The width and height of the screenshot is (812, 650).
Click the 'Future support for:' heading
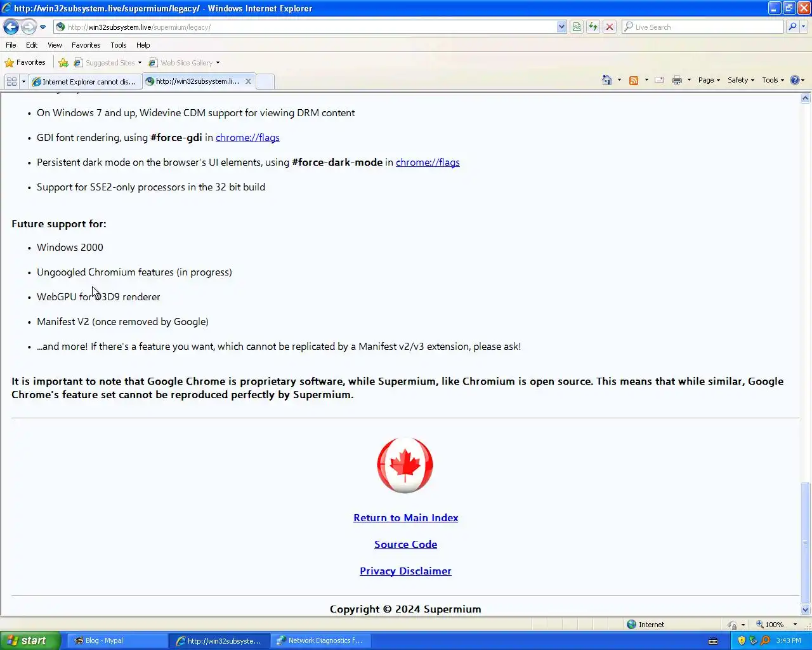point(59,223)
